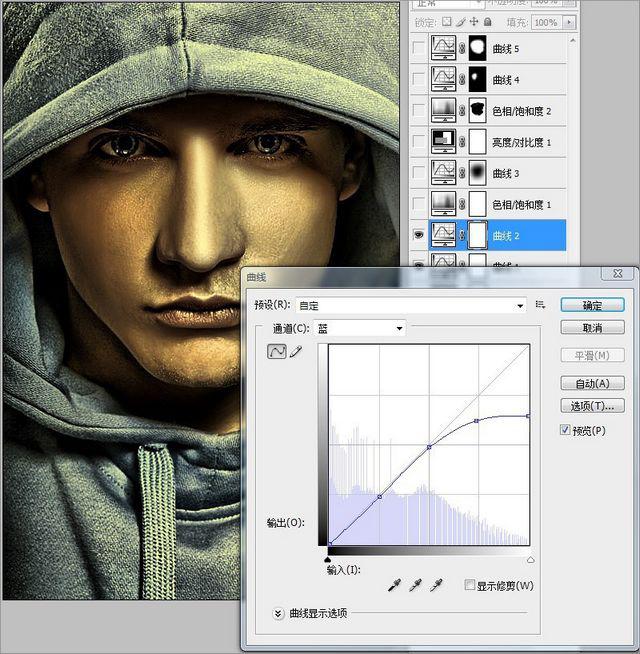
Task: Expand the 曲线显示选项 section
Action: (279, 613)
